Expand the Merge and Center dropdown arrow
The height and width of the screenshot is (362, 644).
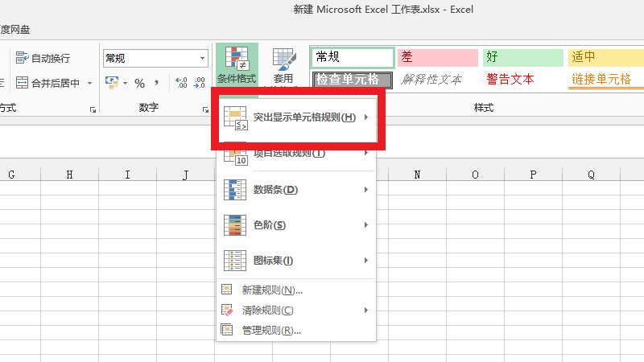click(x=89, y=83)
